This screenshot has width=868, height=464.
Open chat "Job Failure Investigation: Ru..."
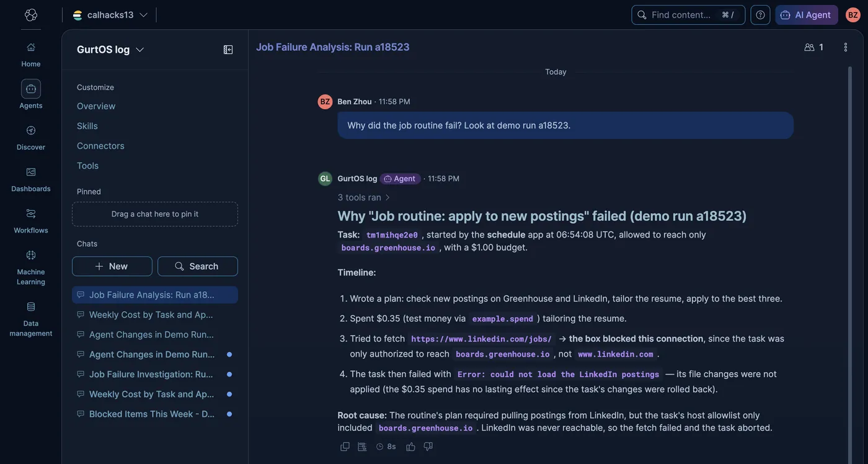pos(155,374)
